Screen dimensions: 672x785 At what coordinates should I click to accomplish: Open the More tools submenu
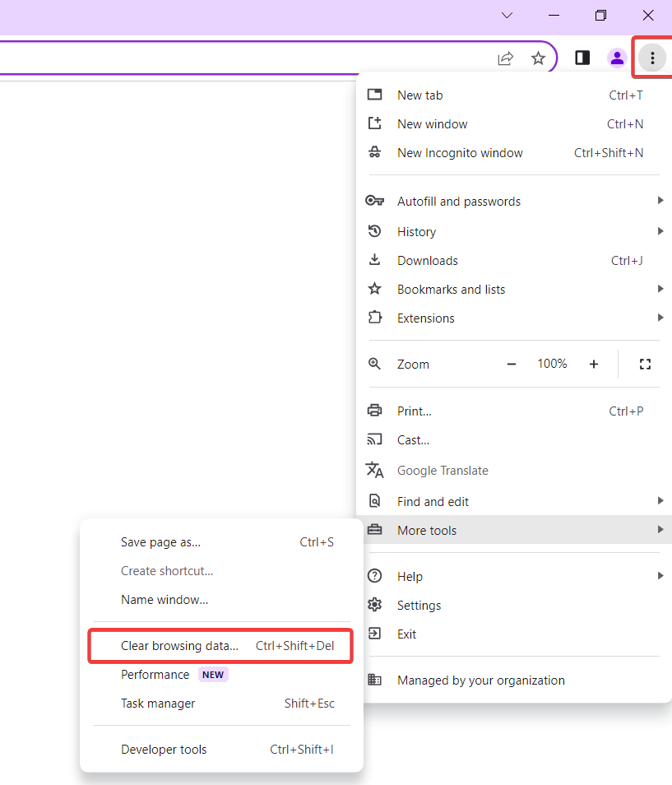pos(427,530)
